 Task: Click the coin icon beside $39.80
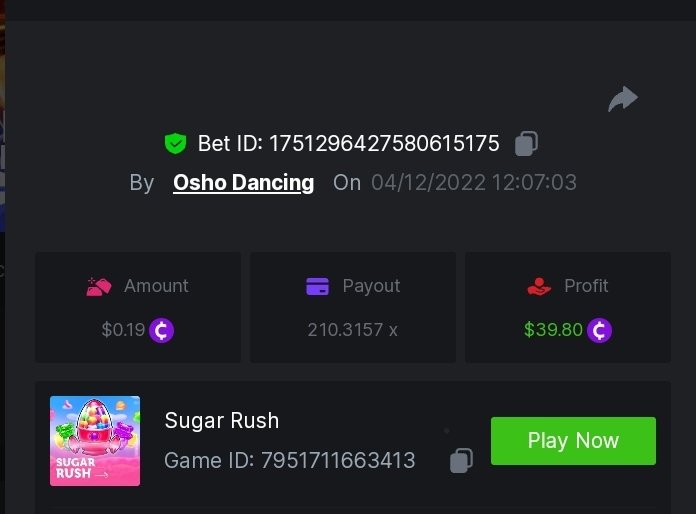599,330
